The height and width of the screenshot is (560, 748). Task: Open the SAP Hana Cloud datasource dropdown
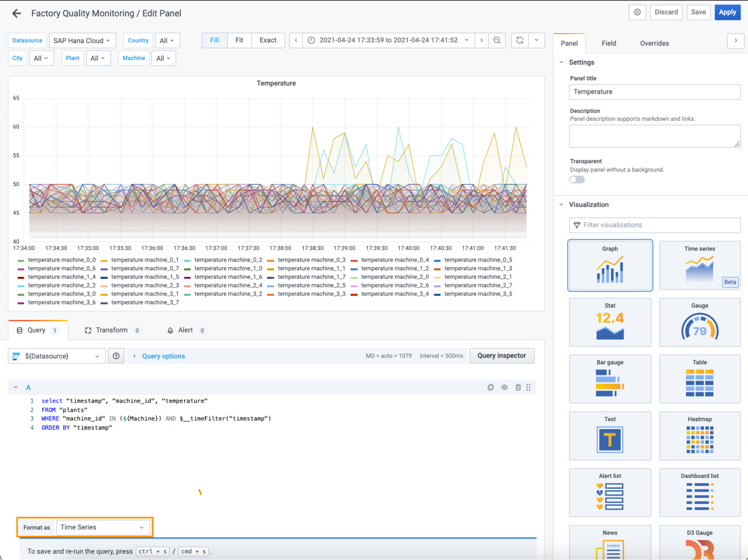point(82,40)
